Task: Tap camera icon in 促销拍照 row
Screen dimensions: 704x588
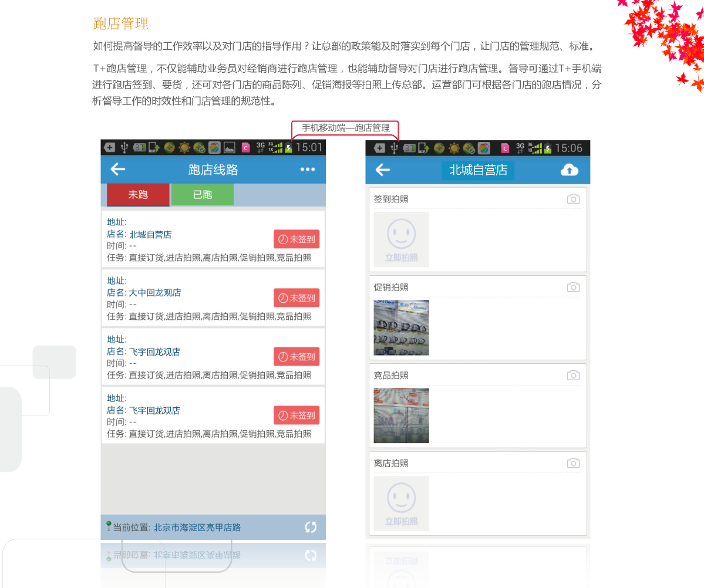Action: click(573, 287)
